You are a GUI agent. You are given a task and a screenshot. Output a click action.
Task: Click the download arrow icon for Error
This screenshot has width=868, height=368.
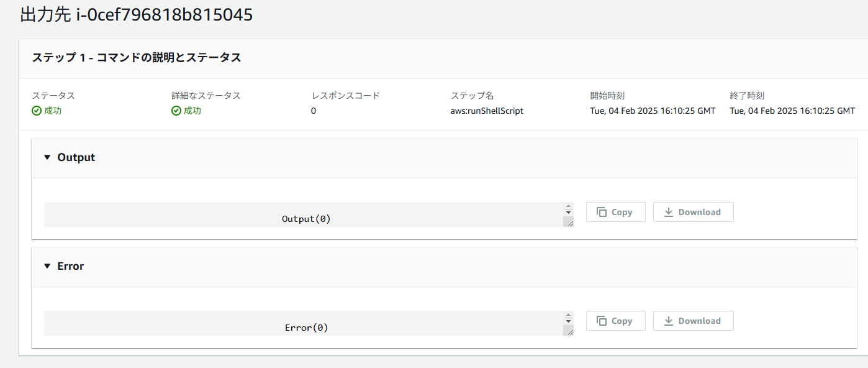(669, 321)
